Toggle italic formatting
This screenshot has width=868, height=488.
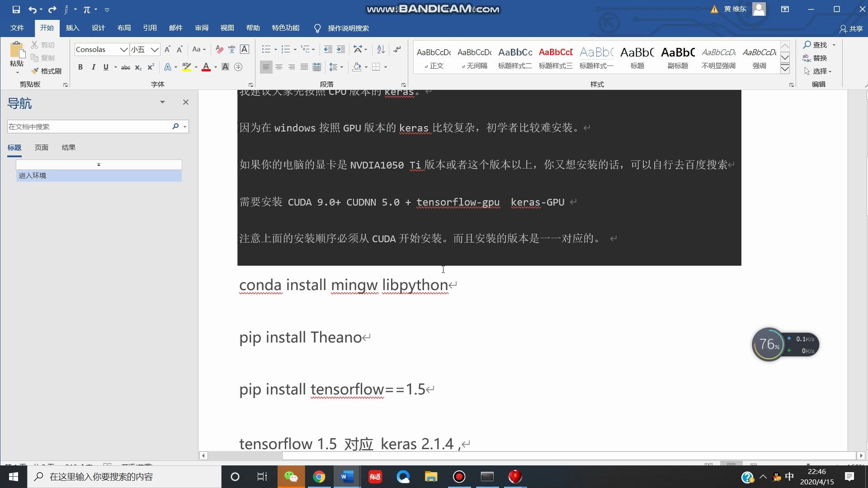coord(94,67)
